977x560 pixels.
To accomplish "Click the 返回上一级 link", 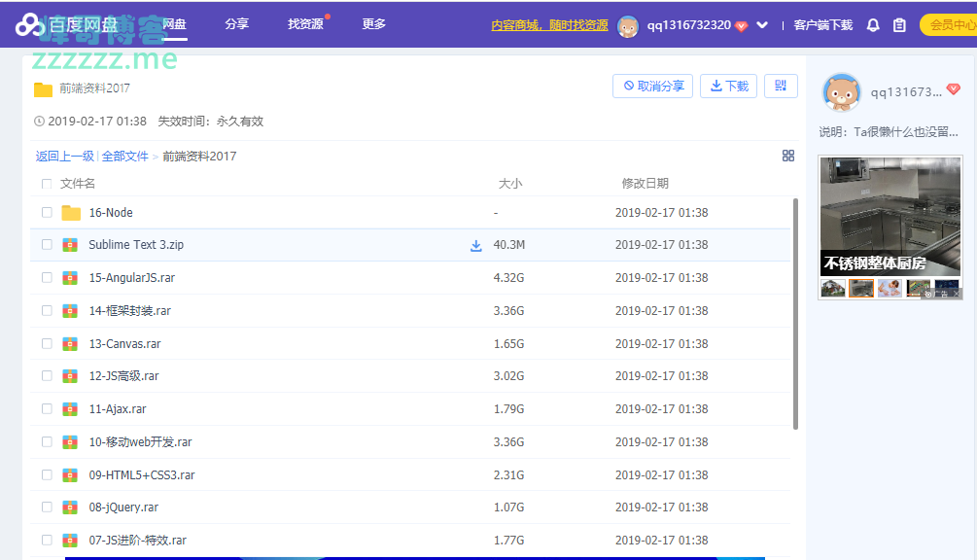I will 65,157.
